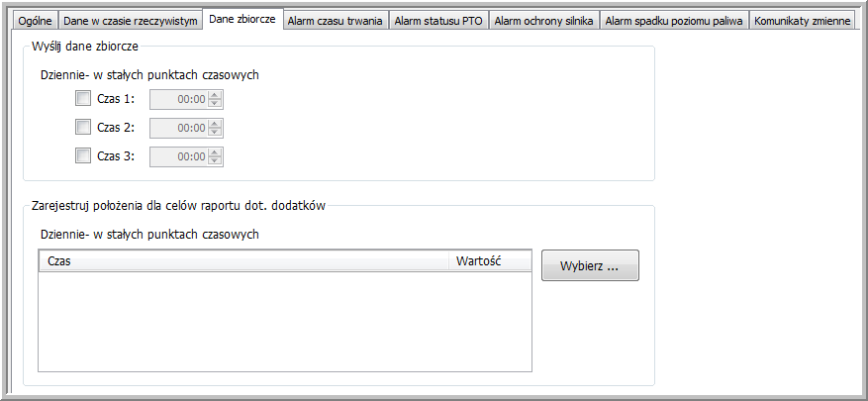
Task: Click the Czas 2 time input field
Action: (178, 128)
